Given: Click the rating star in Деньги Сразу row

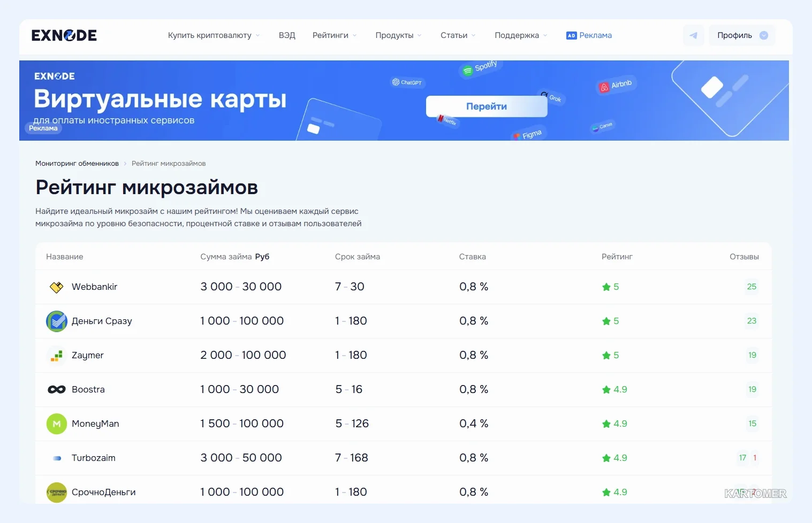Looking at the screenshot, I should 606,321.
